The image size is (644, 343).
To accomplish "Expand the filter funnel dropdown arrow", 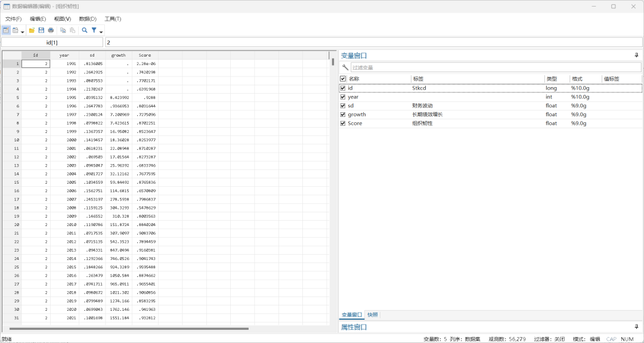I will click(101, 32).
